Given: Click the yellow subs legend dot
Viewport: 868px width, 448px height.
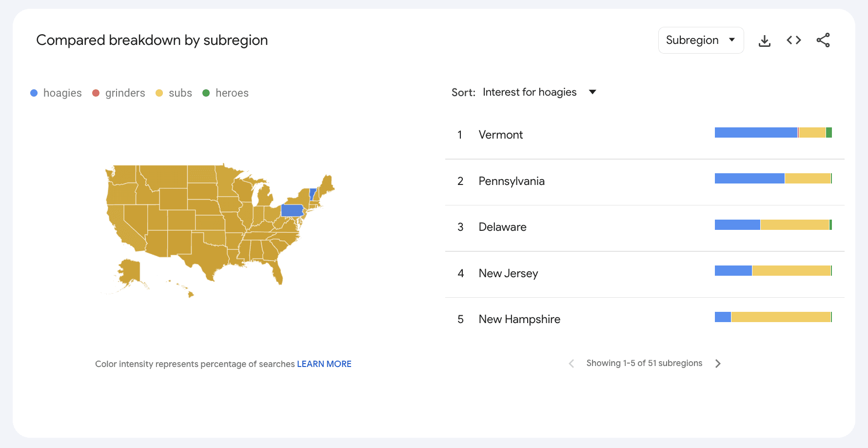Looking at the screenshot, I should click(x=159, y=93).
